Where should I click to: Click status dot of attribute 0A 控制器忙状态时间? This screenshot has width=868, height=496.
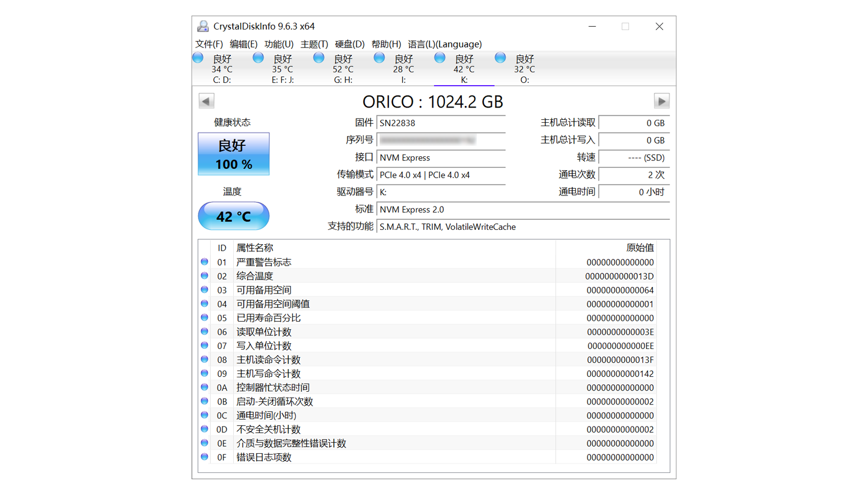coord(205,387)
